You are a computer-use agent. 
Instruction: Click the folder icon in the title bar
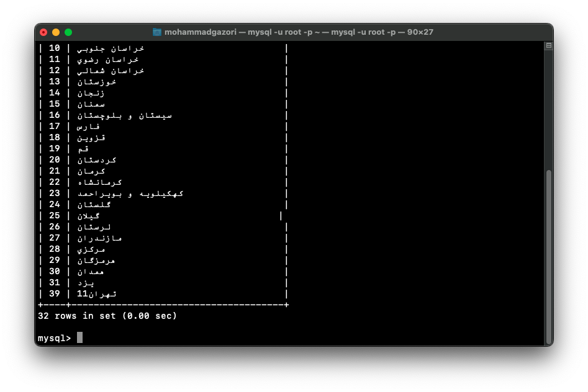157,32
